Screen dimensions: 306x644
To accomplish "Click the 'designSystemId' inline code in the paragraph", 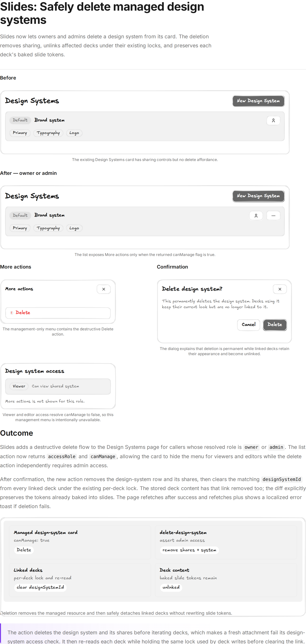I will [282, 479].
